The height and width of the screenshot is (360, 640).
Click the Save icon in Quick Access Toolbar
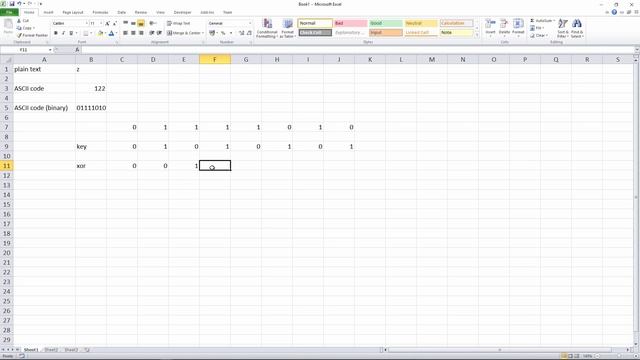pos(12,4)
